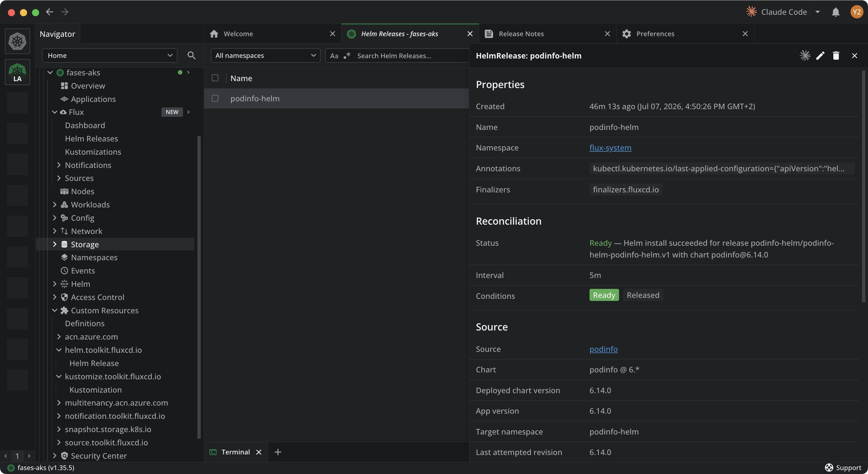Image resolution: width=868 pixels, height=474 pixels.
Task: Select all Helm releases checkbox
Action: click(x=215, y=78)
